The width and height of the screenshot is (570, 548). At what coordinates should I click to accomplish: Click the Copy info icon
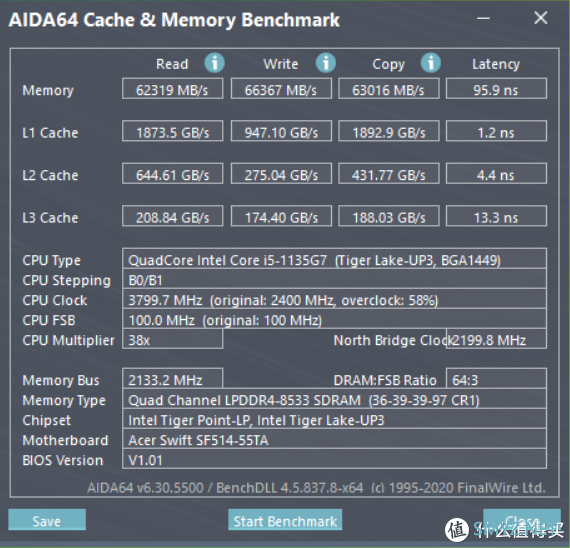click(x=431, y=63)
